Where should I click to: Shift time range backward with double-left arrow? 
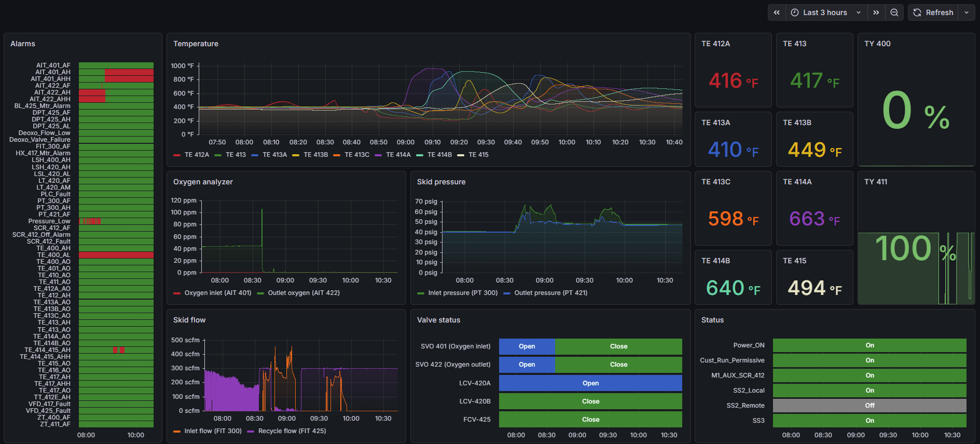pos(777,12)
